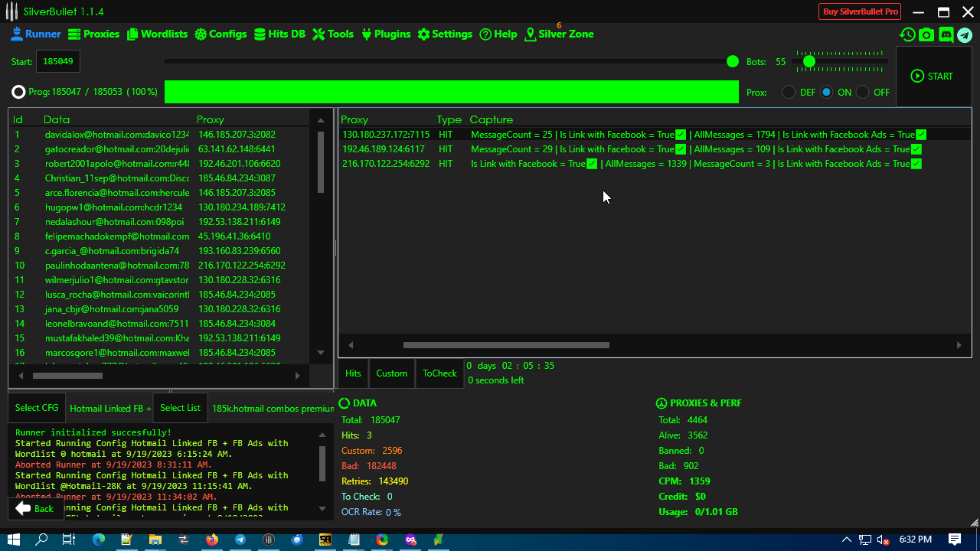This screenshot has height=551, width=980.
Task: Open the Telegram icon
Action: coord(964,34)
